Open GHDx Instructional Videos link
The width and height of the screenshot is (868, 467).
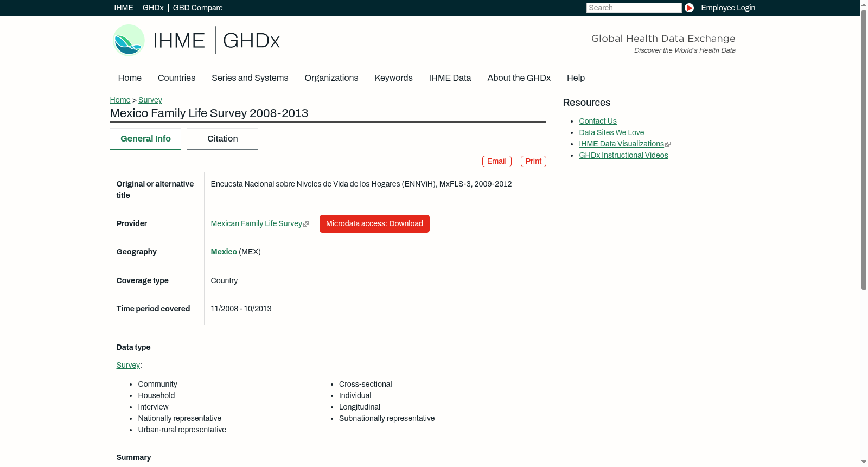click(623, 155)
